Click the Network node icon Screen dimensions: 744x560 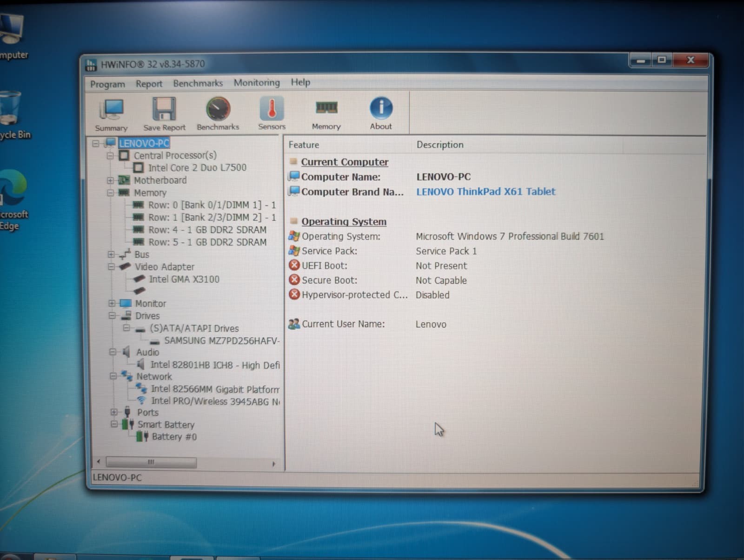pos(126,375)
